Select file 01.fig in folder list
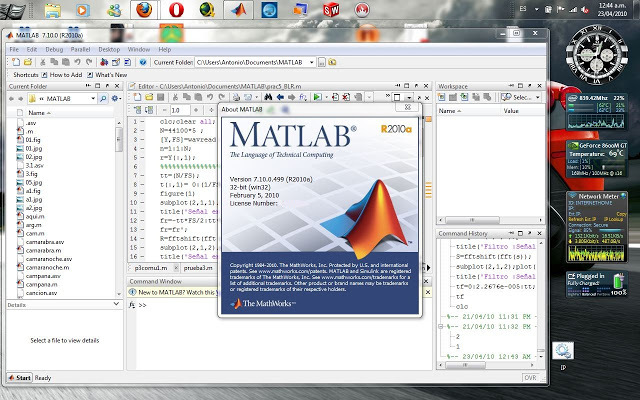The height and width of the screenshot is (400, 640). click(33, 140)
